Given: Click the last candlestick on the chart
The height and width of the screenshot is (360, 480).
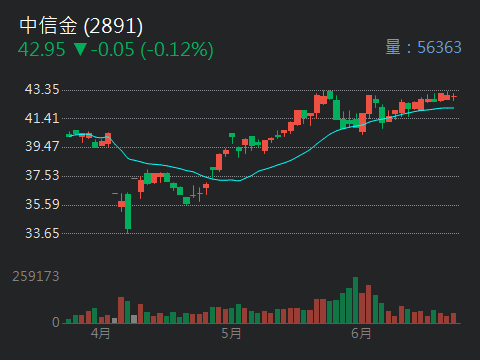Looking at the screenshot, I should [x=453, y=97].
